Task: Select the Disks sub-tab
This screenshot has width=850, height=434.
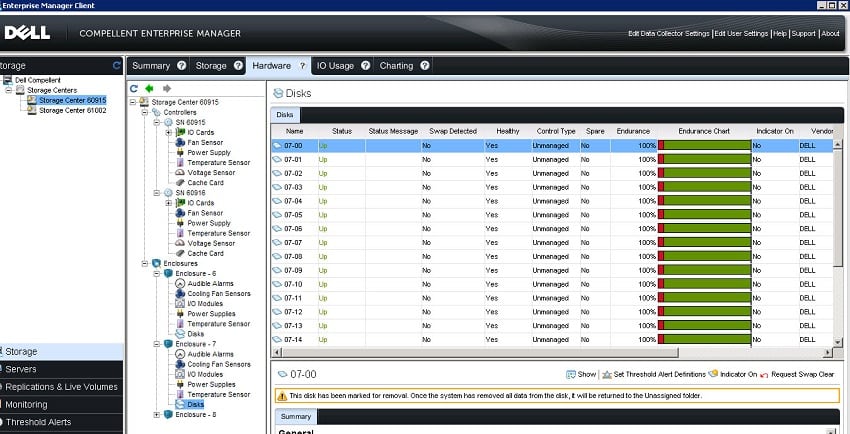Action: click(285, 115)
